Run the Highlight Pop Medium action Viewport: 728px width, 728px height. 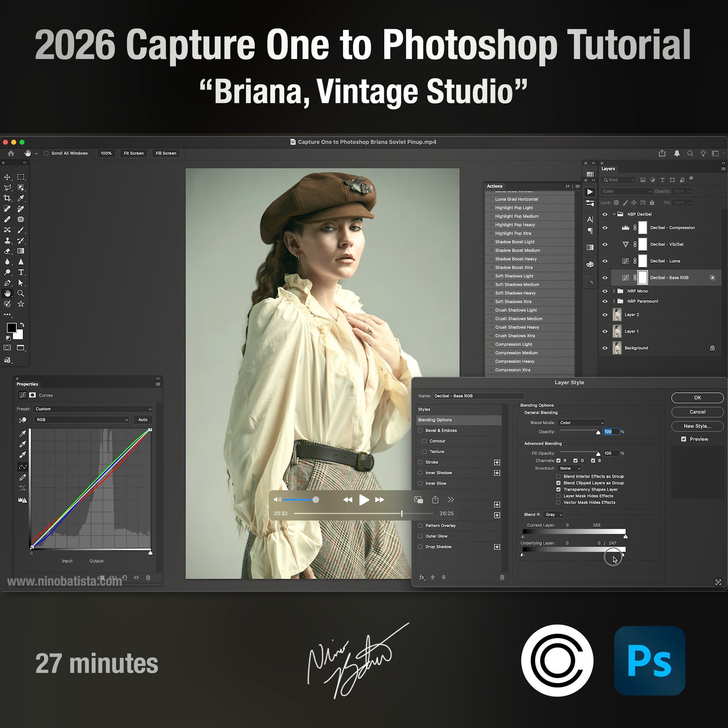pos(517,216)
